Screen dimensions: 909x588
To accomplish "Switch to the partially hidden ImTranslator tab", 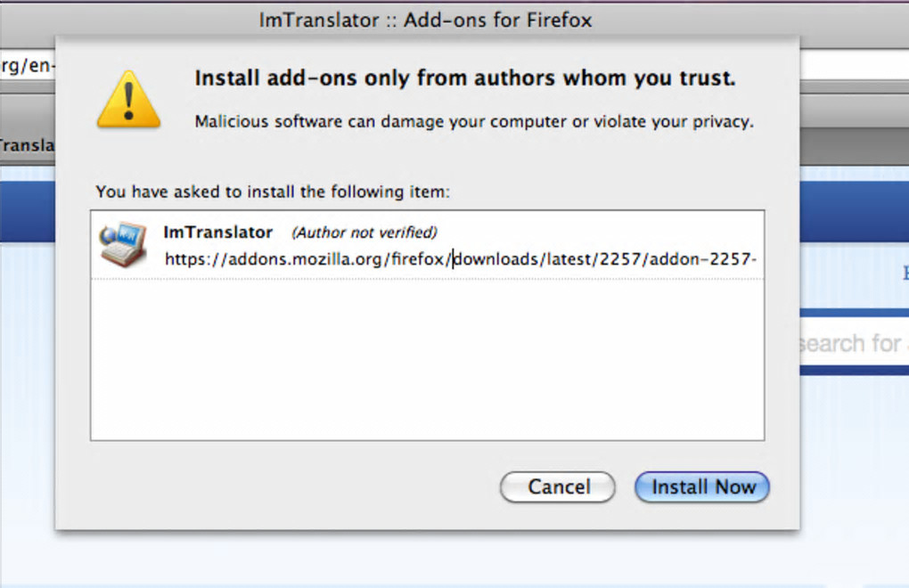I will point(27,145).
